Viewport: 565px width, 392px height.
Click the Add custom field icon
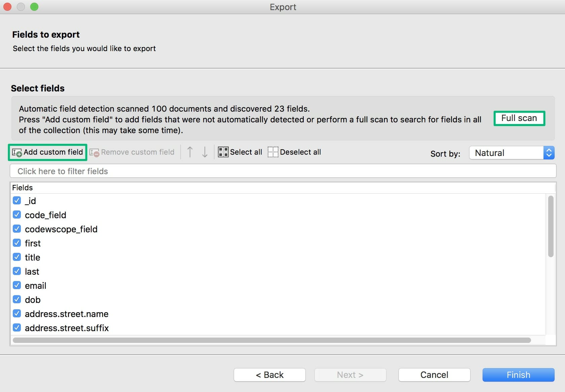[17, 153]
